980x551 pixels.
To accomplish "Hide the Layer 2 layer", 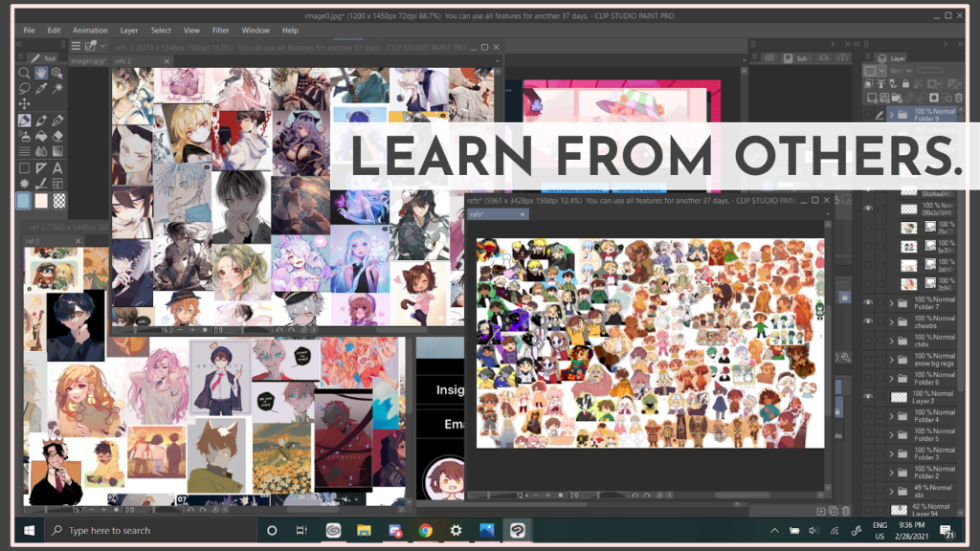I will click(x=869, y=396).
